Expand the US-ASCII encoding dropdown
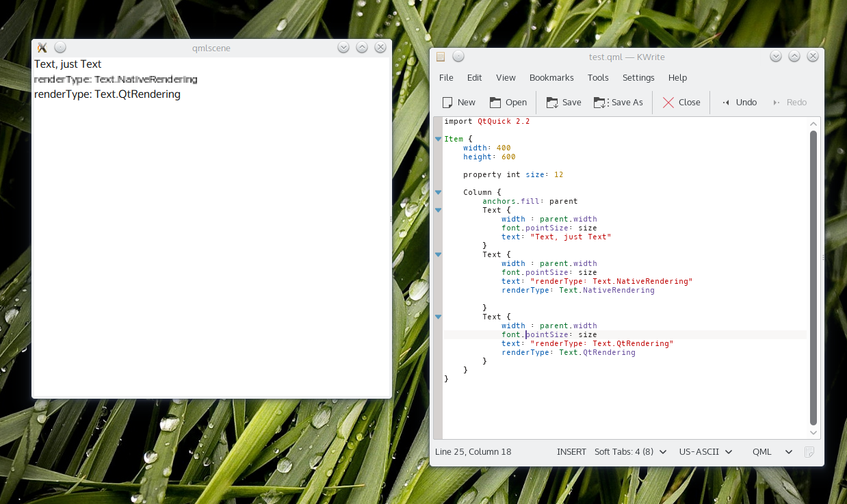 (705, 451)
